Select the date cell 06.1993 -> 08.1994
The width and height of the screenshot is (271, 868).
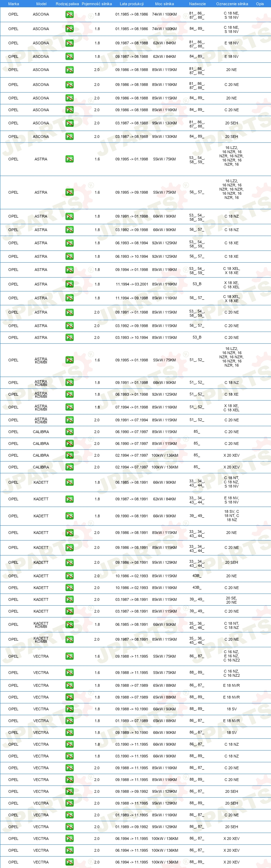click(x=132, y=243)
